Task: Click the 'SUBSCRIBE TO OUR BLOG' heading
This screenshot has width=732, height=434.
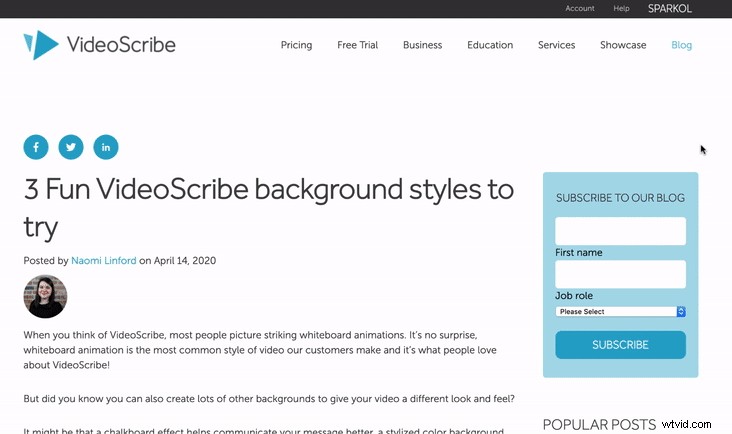Action: (620, 198)
